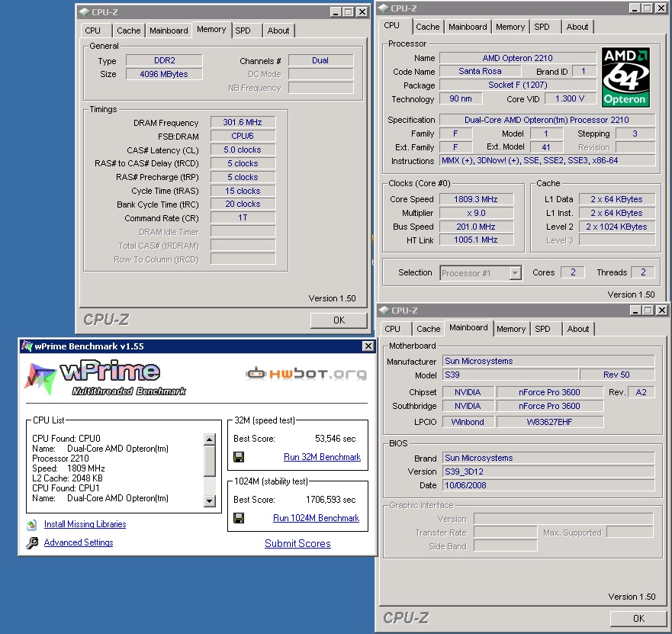Select About tab in top-right CPU window
This screenshot has width=672, height=634.
tap(577, 27)
